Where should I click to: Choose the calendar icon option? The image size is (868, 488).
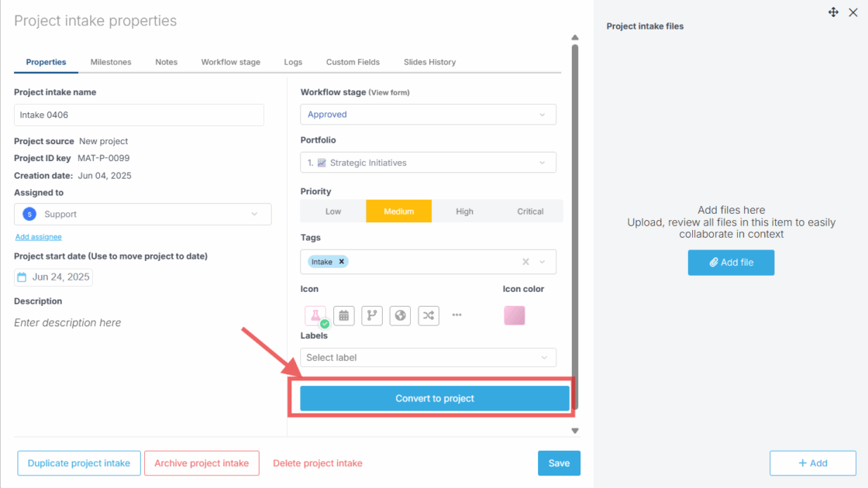click(x=344, y=315)
